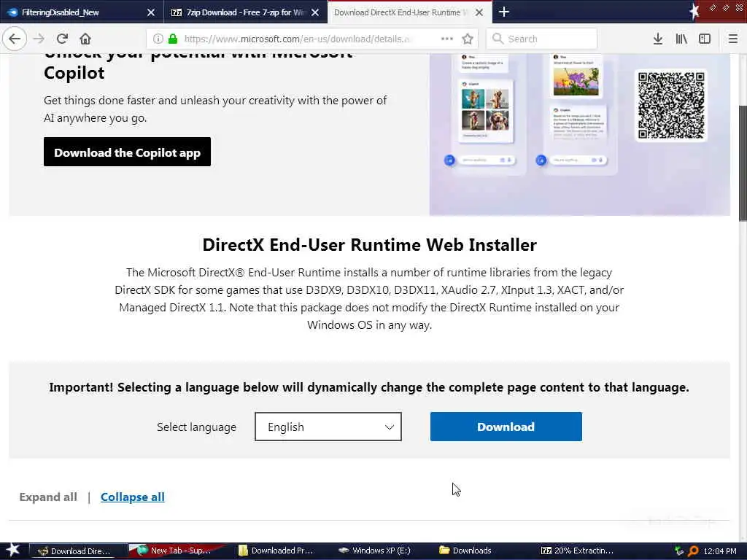The width and height of the screenshot is (747, 560).
Task: Switch to FilteringDisabled_New tab
Action: [x=82, y=12]
